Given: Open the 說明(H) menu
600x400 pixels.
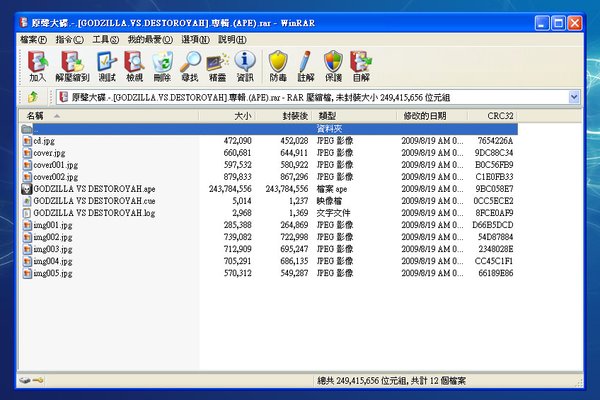Looking at the screenshot, I should point(232,39).
